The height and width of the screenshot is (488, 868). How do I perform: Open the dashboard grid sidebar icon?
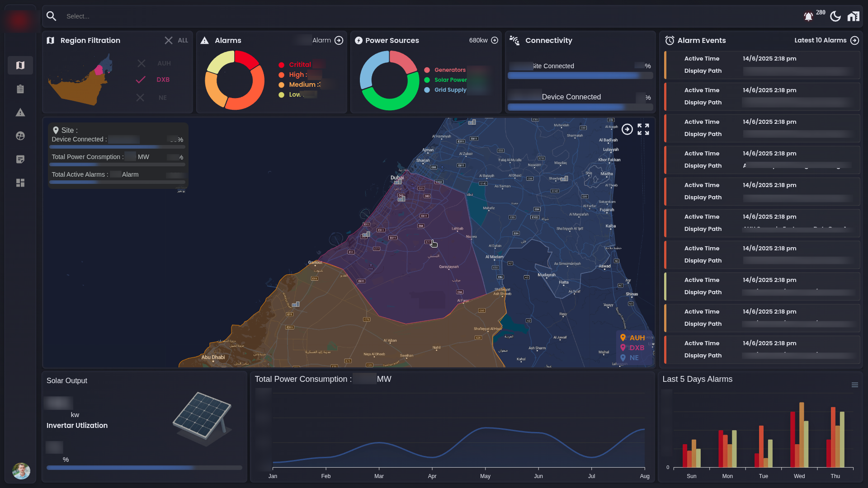[x=20, y=183]
